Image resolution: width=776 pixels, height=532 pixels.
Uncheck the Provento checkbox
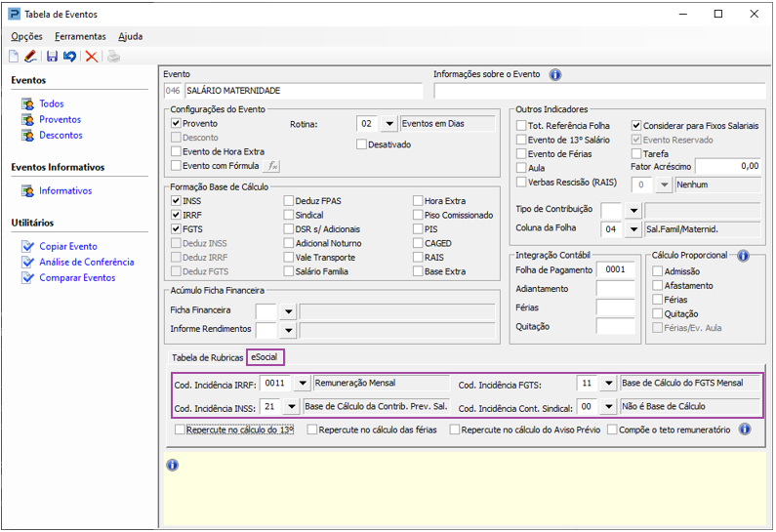(x=176, y=123)
